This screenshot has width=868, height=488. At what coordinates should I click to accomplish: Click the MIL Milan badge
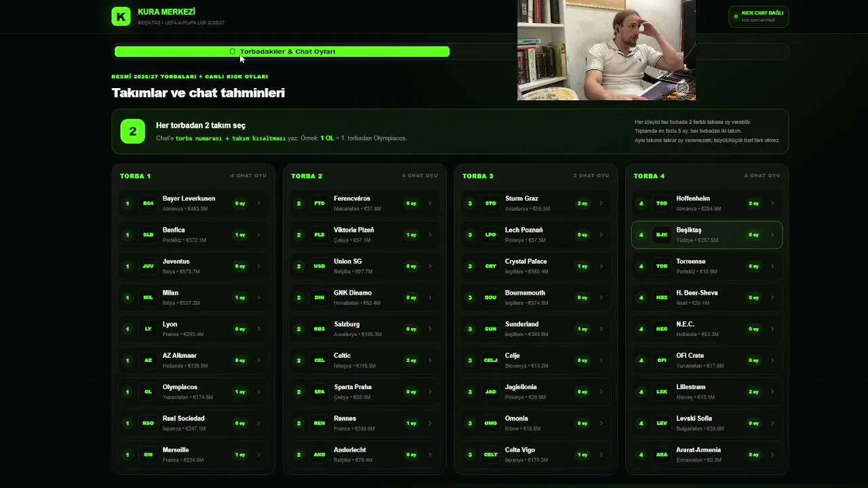149,298
